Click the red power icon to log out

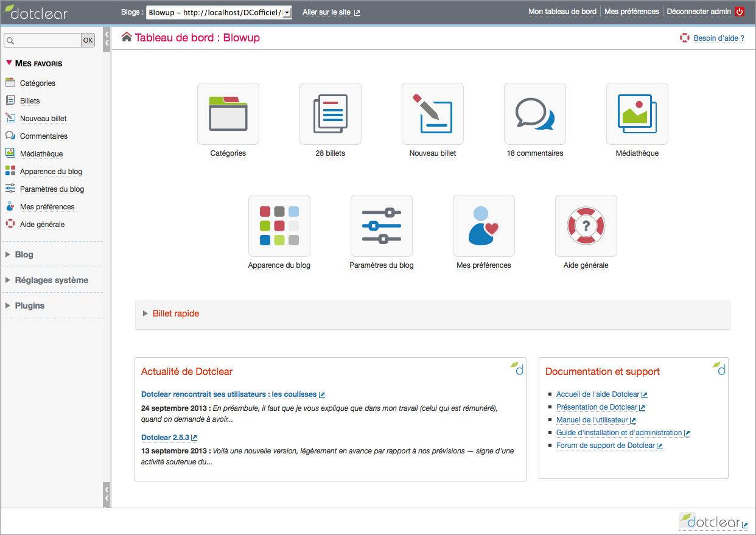[x=740, y=12]
